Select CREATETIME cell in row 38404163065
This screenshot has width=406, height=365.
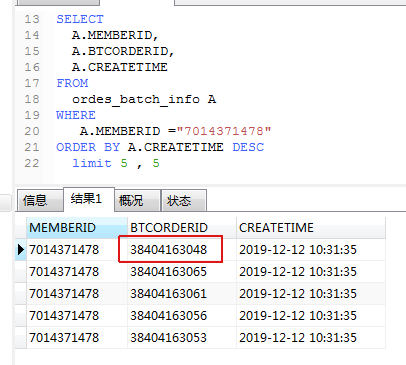pos(311,272)
